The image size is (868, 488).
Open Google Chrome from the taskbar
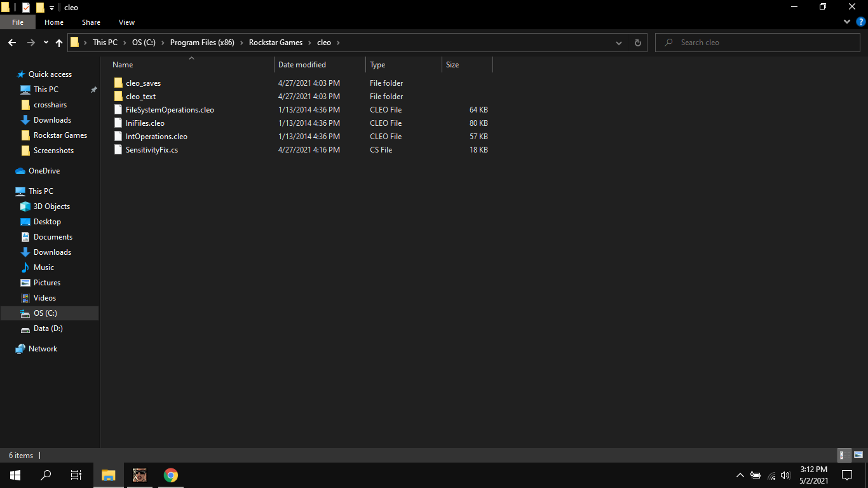pos(170,475)
